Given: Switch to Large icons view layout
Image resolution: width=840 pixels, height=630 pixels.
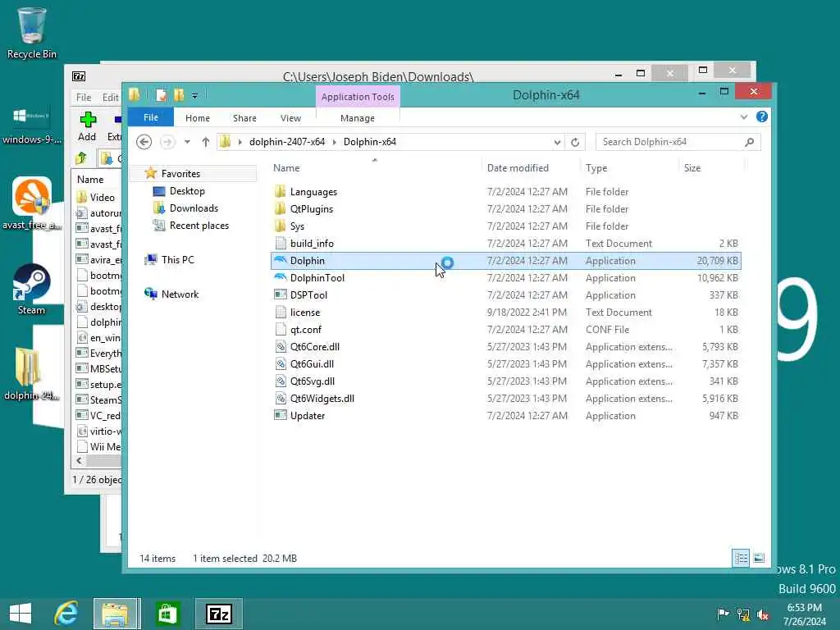Looking at the screenshot, I should pos(759,558).
